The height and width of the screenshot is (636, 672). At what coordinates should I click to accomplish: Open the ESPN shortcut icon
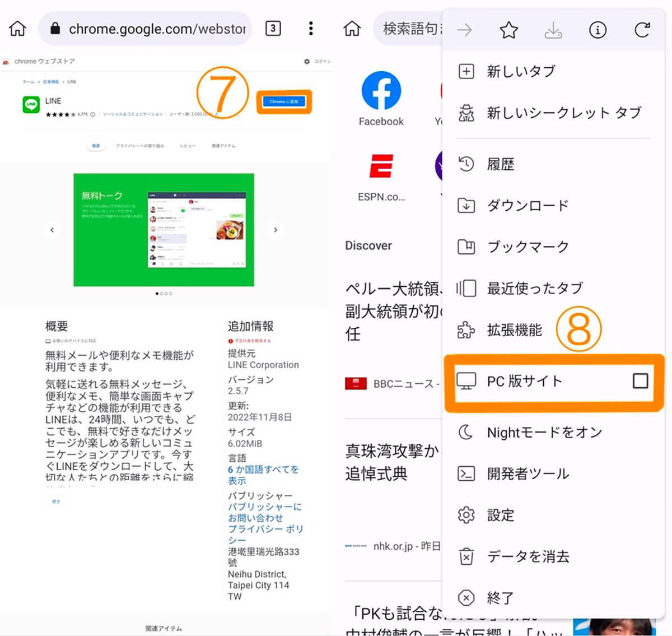(x=381, y=166)
